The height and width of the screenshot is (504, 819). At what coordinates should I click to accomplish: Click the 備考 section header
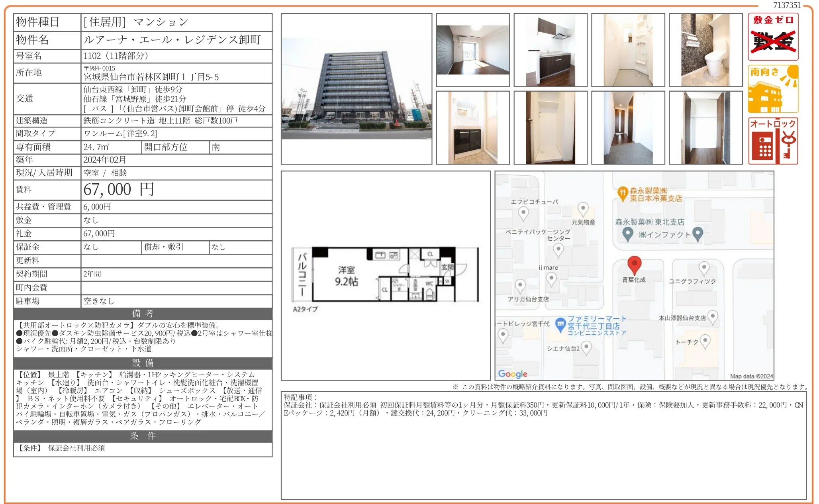(x=143, y=314)
